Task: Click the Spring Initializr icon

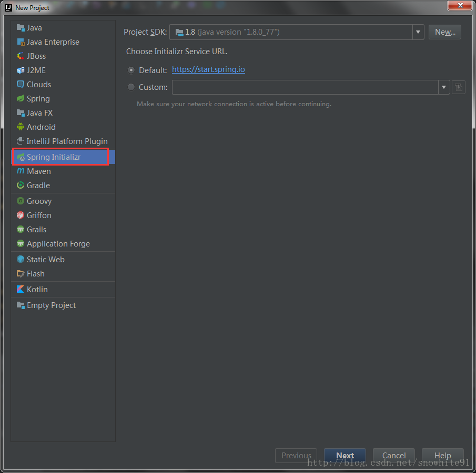Action: (21, 157)
